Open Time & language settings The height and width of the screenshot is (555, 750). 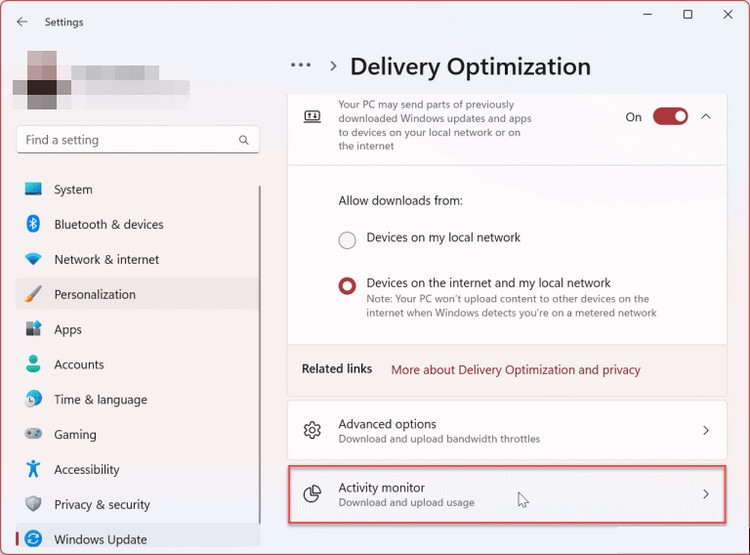coord(138,399)
